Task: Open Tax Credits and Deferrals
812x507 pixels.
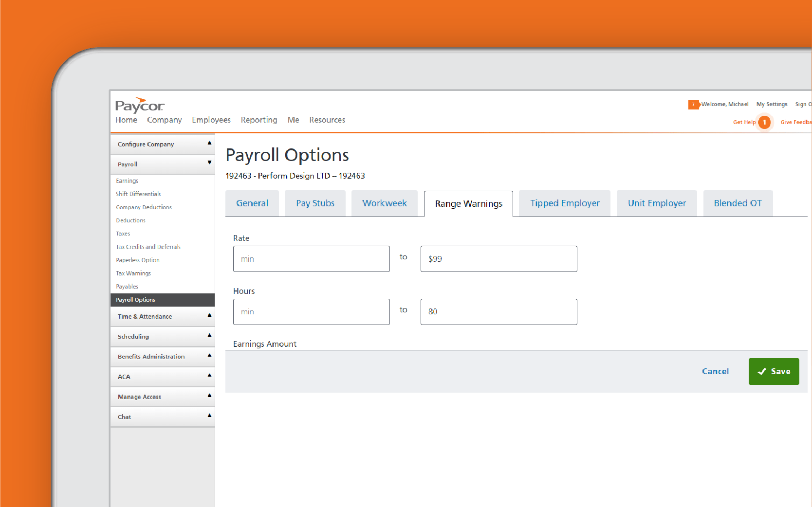Action: click(148, 247)
